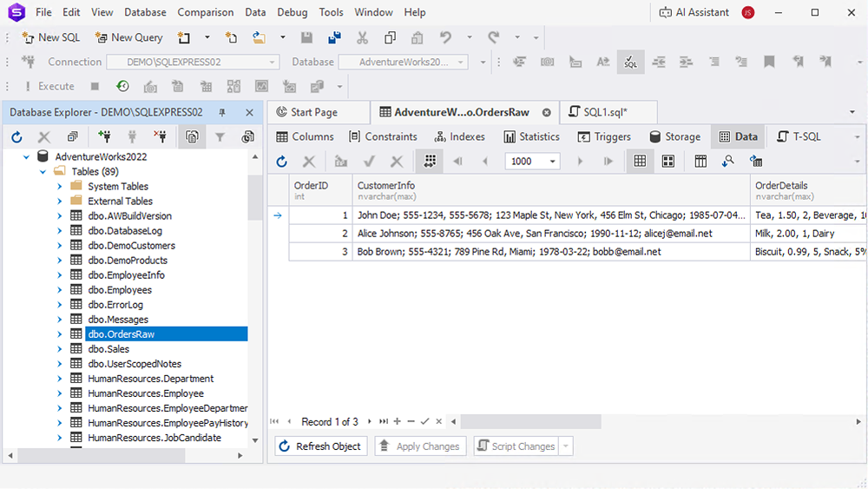Image resolution: width=868 pixels, height=489 pixels.
Task: Refresh the Database Explorer tree
Action: (x=16, y=137)
